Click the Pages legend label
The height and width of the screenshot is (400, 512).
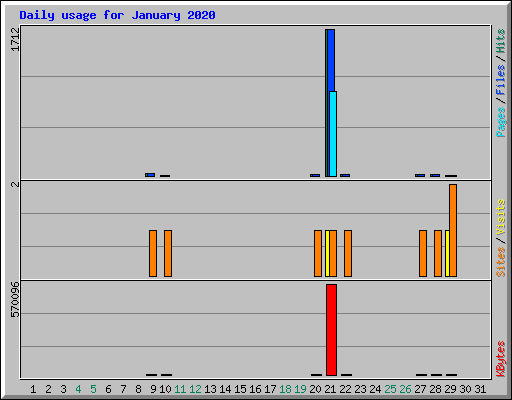click(x=501, y=122)
